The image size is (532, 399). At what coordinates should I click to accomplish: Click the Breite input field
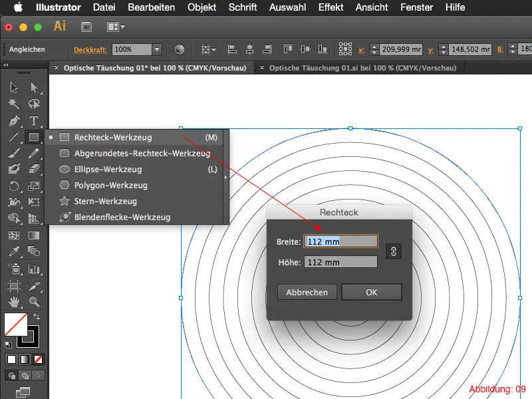340,241
